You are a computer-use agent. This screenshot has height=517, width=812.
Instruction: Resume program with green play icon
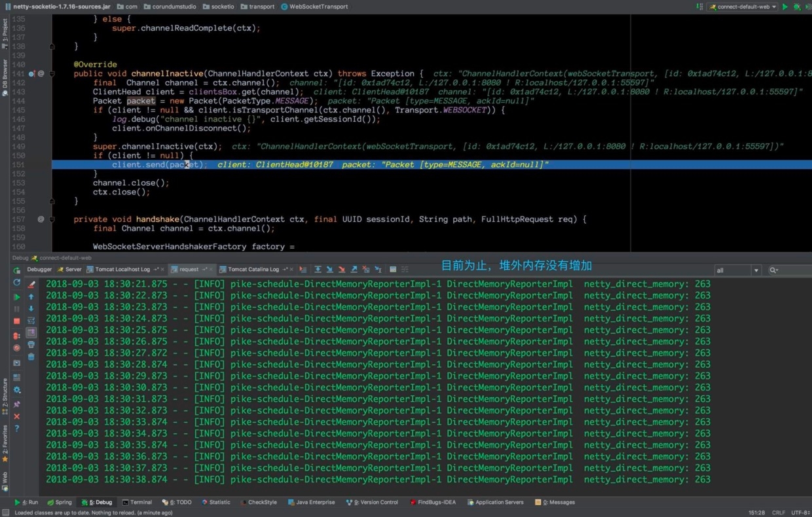click(17, 296)
